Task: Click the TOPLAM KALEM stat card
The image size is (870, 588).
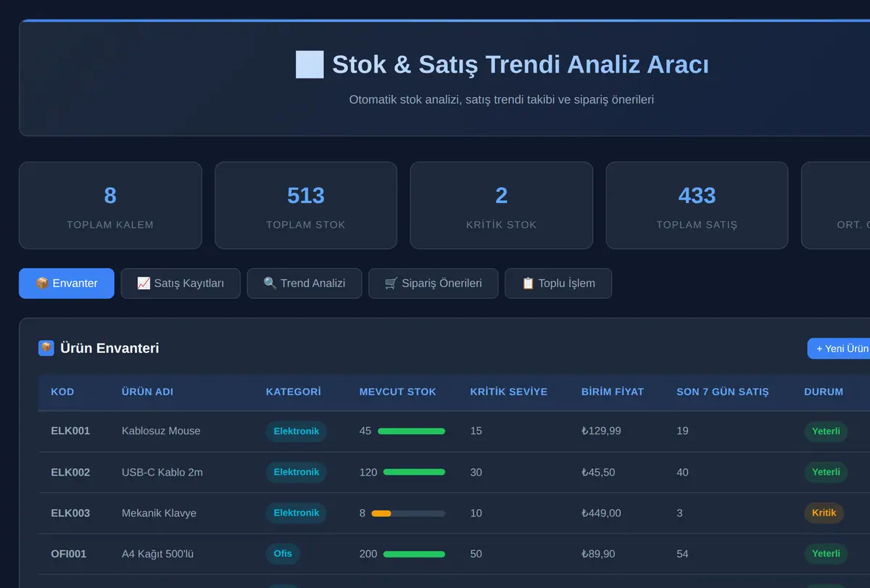Action: pyautogui.click(x=110, y=205)
